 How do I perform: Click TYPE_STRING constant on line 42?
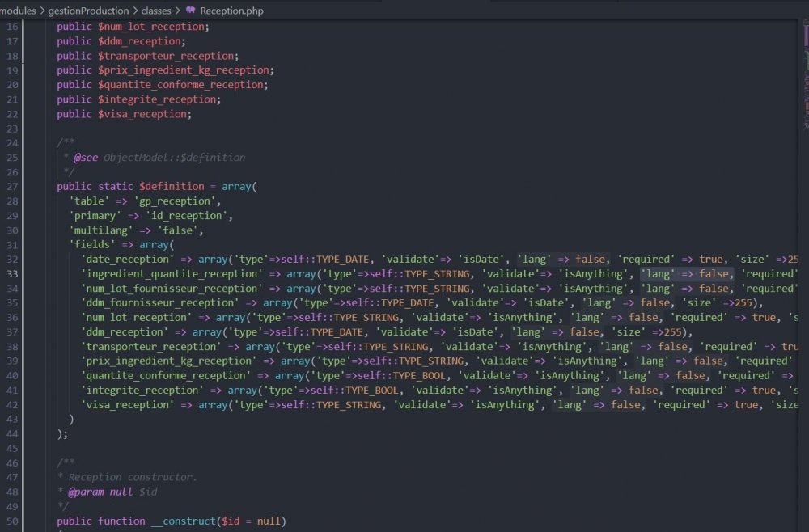pos(348,405)
